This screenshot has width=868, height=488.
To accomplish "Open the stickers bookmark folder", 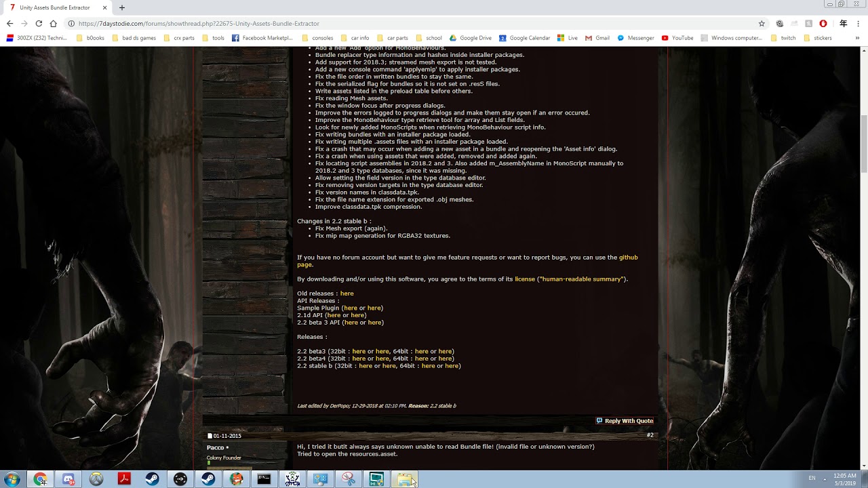I will click(818, 38).
